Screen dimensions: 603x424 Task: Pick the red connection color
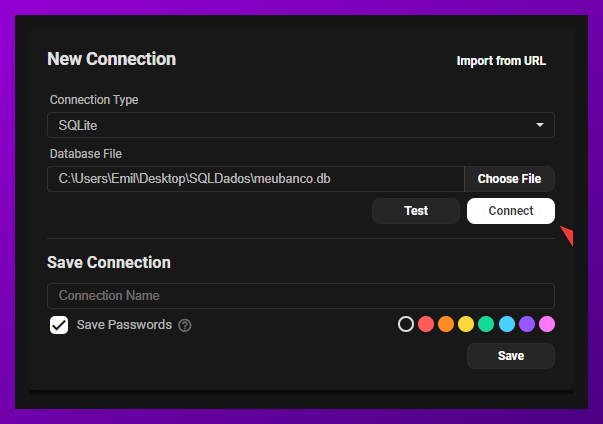[x=426, y=324]
